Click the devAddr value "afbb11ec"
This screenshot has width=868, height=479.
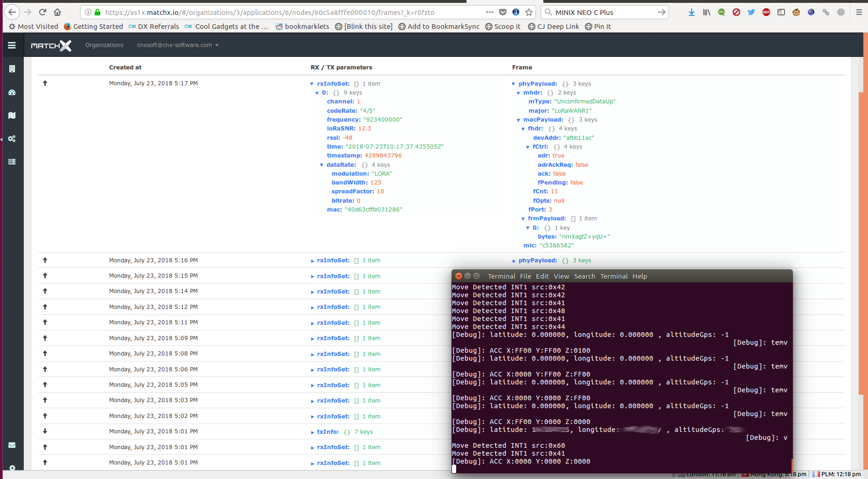pyautogui.click(x=578, y=138)
